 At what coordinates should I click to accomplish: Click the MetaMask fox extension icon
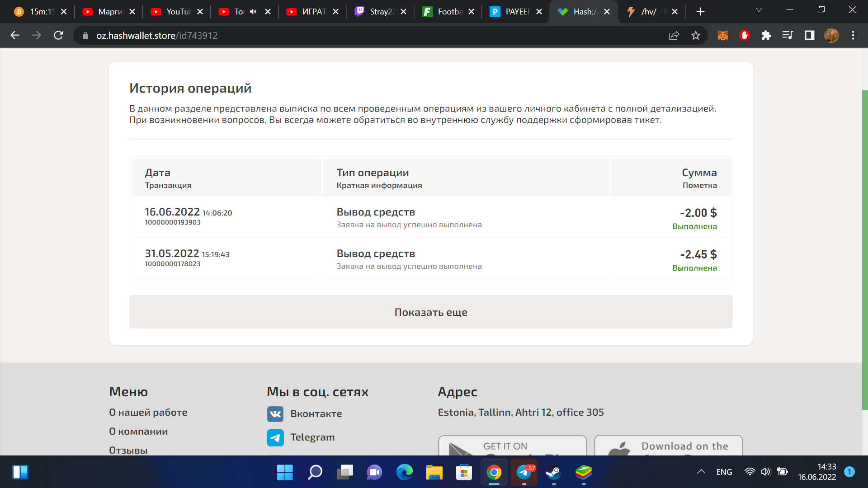(722, 35)
